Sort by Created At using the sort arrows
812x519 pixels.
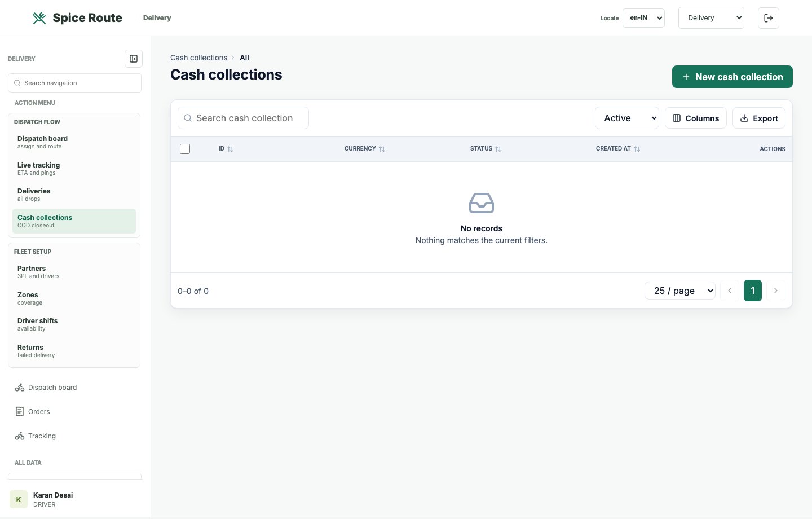(x=637, y=149)
